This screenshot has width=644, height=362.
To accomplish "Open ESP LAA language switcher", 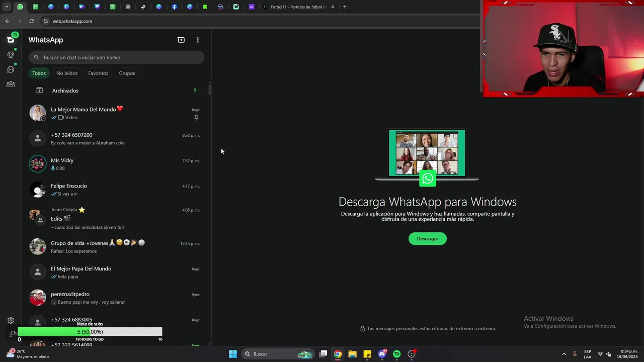I will click(588, 354).
